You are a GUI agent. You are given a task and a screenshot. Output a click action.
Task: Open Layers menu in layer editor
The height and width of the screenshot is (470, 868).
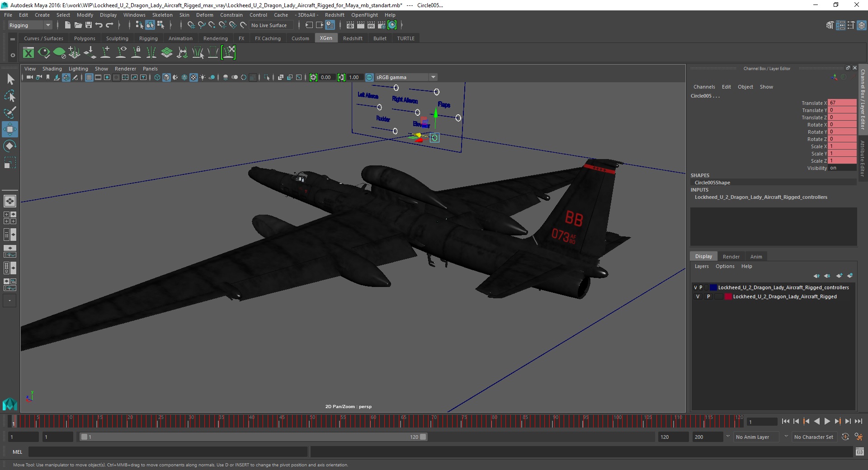tap(702, 266)
